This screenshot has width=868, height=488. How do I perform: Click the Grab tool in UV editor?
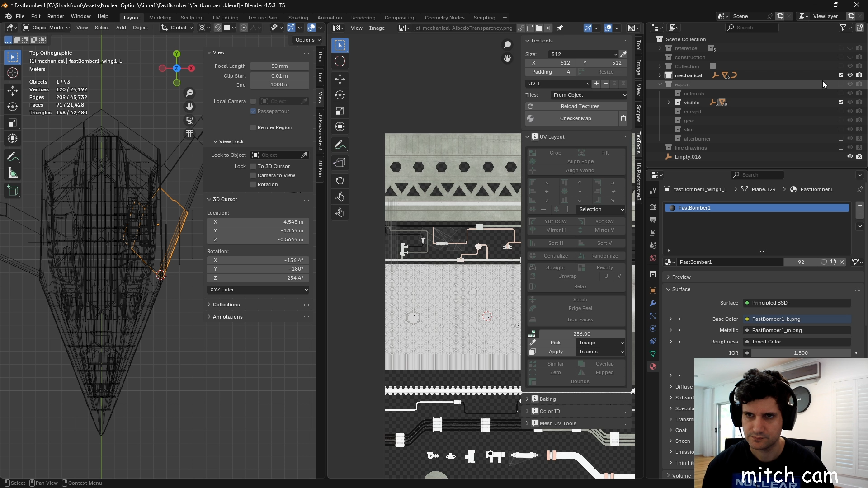tap(340, 181)
